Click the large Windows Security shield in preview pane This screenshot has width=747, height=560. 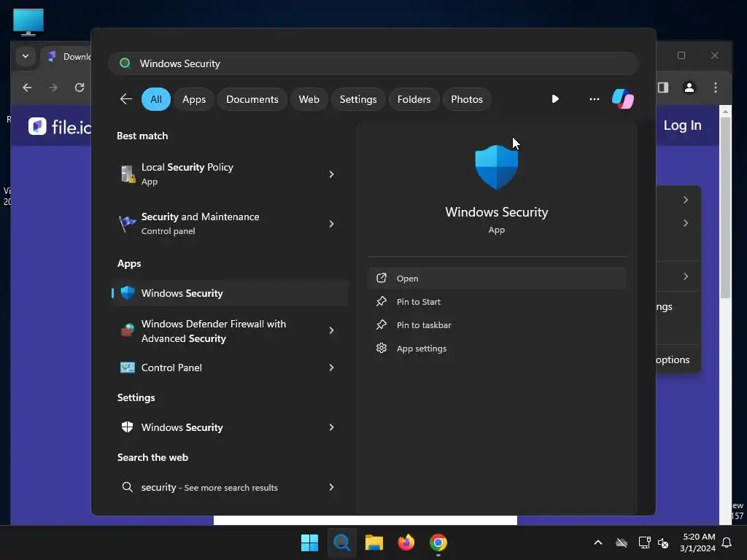496,167
